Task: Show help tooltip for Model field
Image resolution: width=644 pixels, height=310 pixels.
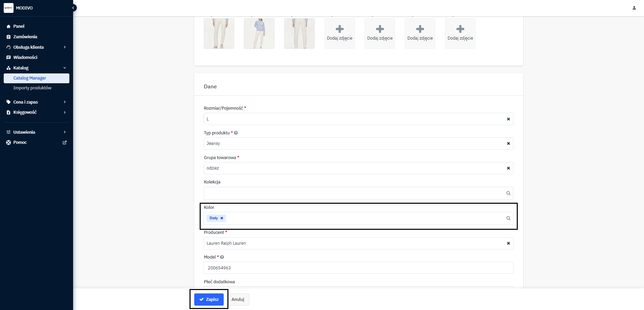Action: point(222,257)
